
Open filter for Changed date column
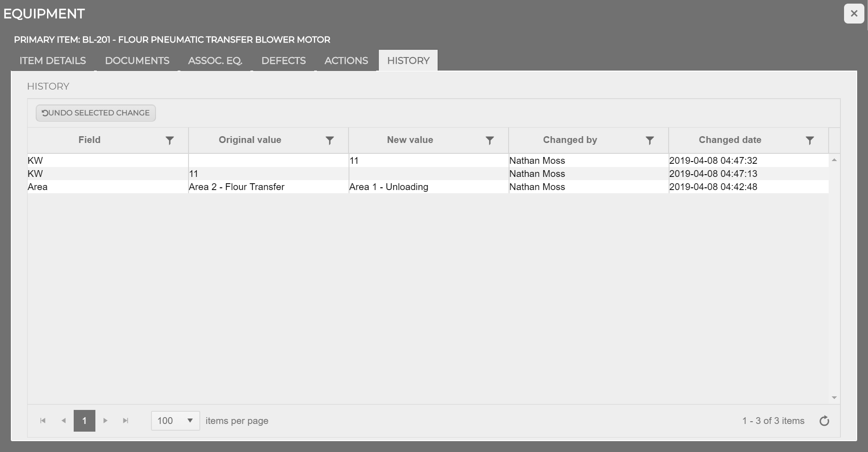point(810,141)
